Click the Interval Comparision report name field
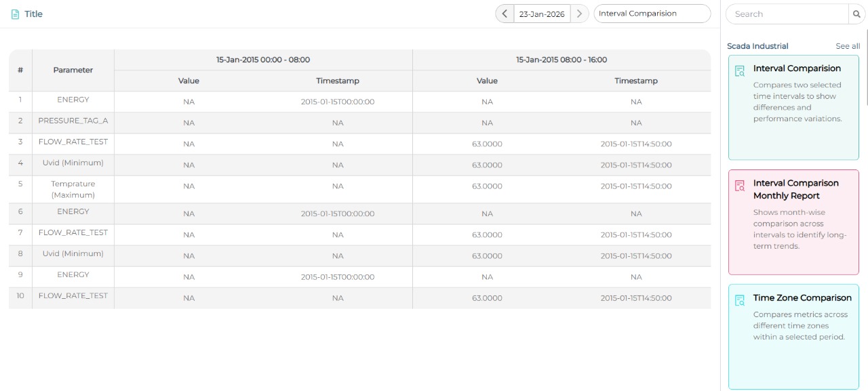 (x=651, y=14)
